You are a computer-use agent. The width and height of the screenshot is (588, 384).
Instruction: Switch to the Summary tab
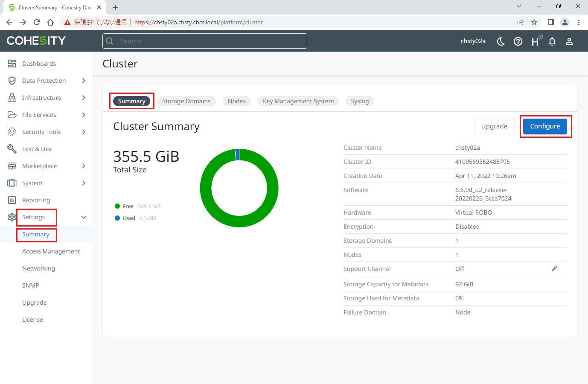(132, 101)
